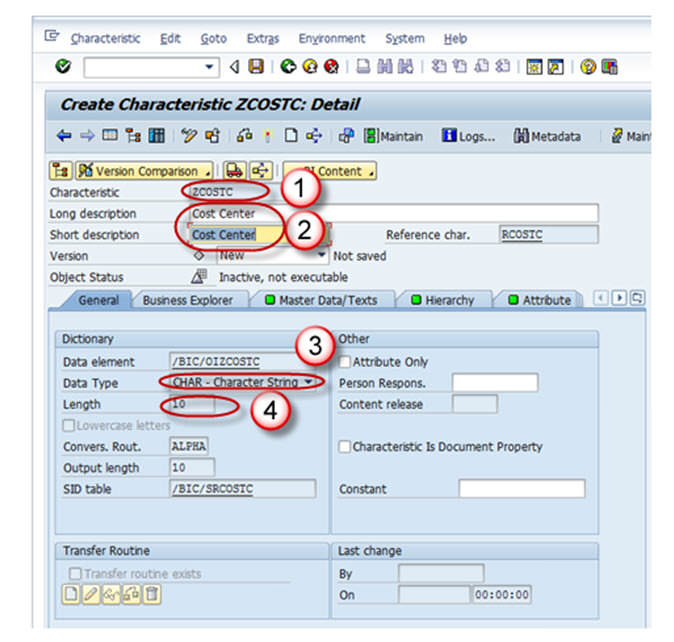Toggle the Lowercase letters checkbox

(70, 426)
